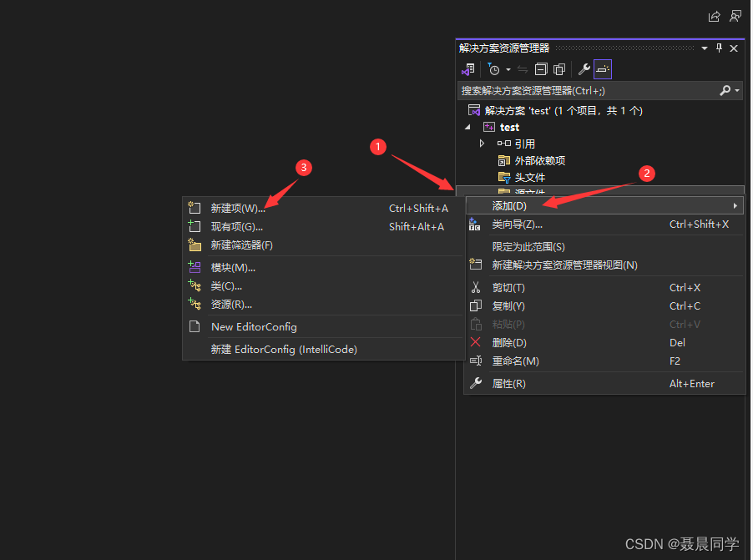Click the sync with active document icon
Image resolution: width=753 pixels, height=560 pixels.
pyautogui.click(x=522, y=69)
